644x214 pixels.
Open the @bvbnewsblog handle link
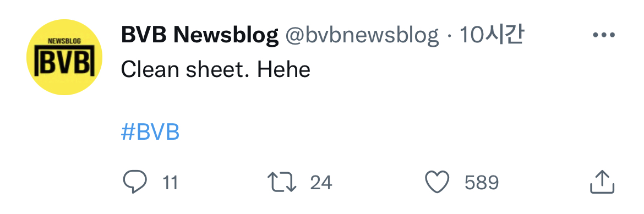pos(362,36)
